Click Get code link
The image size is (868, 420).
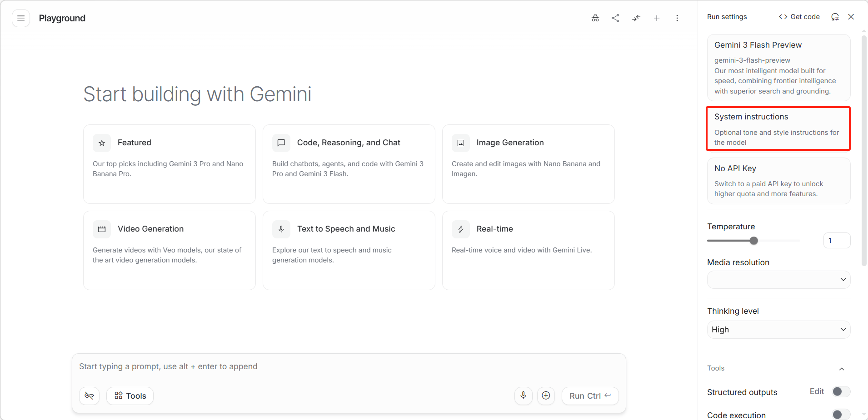799,17
